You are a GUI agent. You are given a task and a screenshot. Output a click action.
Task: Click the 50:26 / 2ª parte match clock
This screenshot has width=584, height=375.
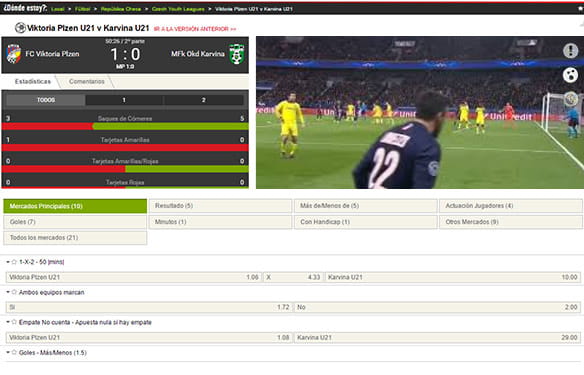(x=125, y=41)
